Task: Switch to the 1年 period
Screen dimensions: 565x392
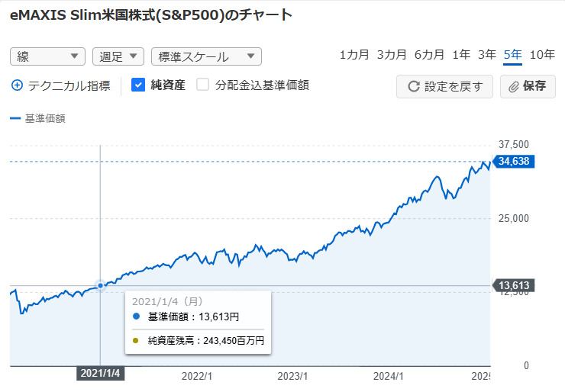Action: point(461,55)
